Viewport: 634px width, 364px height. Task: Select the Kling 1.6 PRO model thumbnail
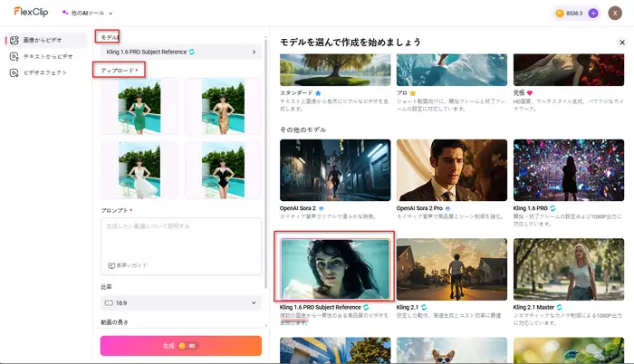[x=569, y=170]
